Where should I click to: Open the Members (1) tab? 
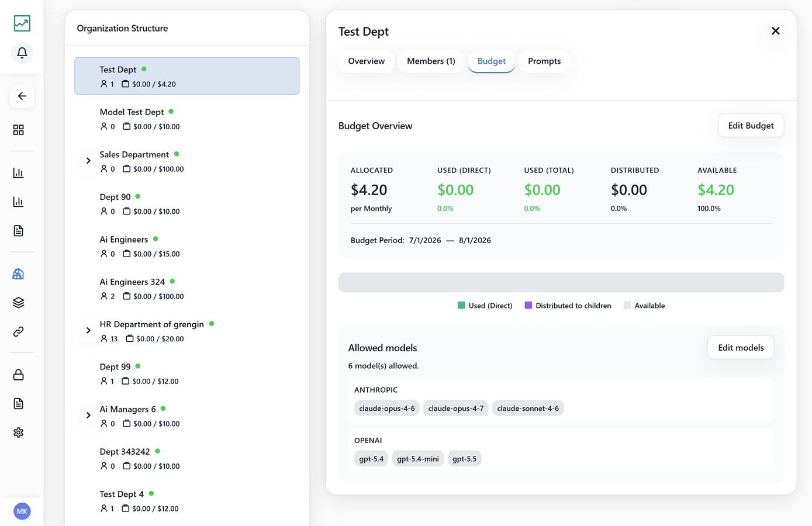(x=431, y=61)
